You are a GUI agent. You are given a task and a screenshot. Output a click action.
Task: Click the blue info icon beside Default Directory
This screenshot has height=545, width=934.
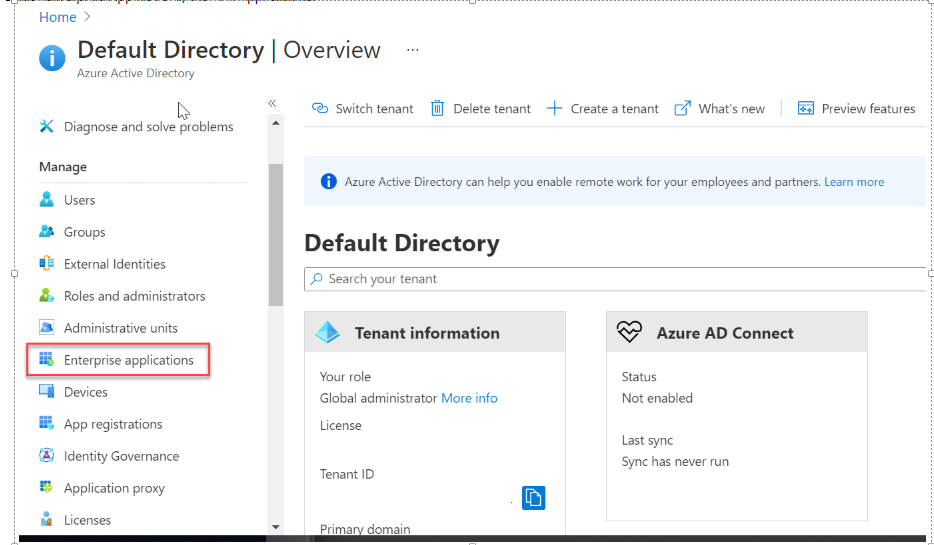[x=52, y=58]
